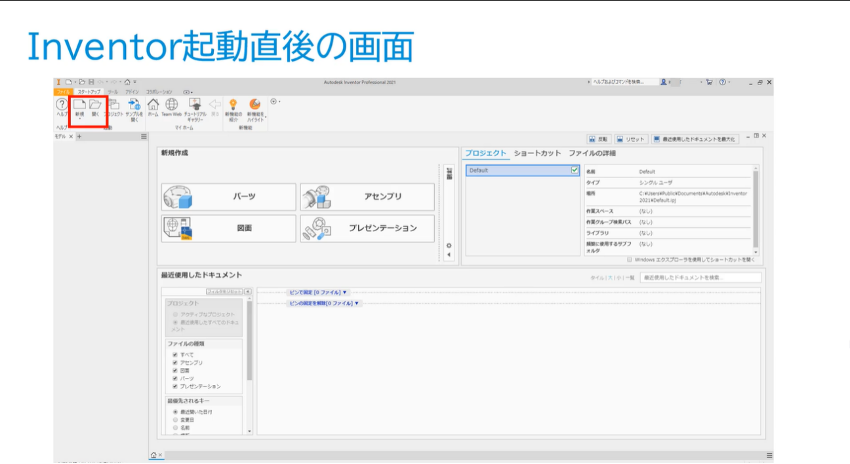Viewport: 850px width, 464px height.
Task: Click the ホーム (Home) ribbon icon
Action: pos(153,105)
